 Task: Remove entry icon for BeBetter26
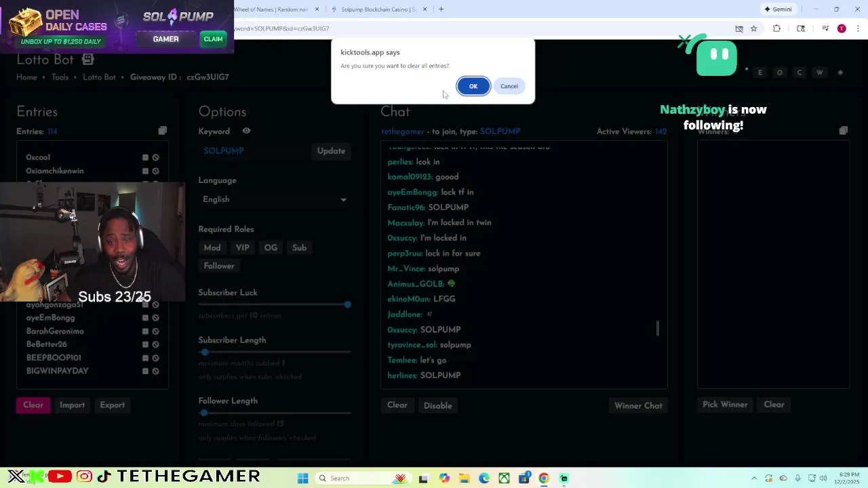point(145,344)
